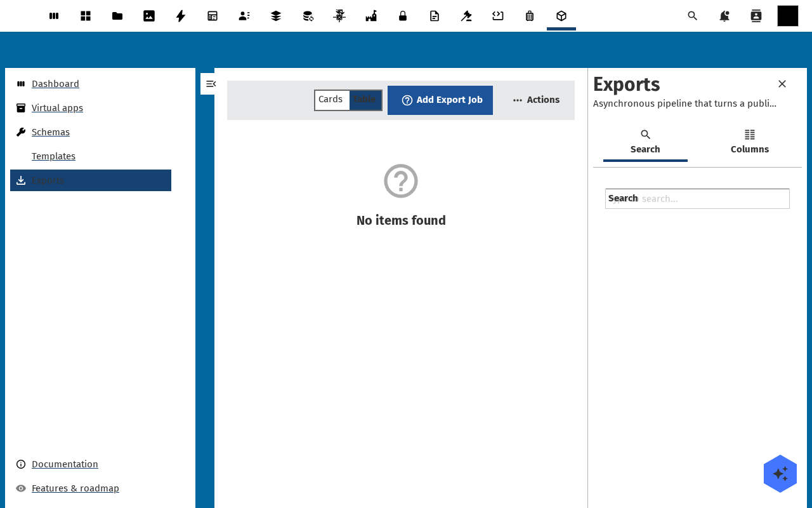Viewport: 812px width, 508px height.
Task: Close the Exports side panel
Action: tap(782, 84)
